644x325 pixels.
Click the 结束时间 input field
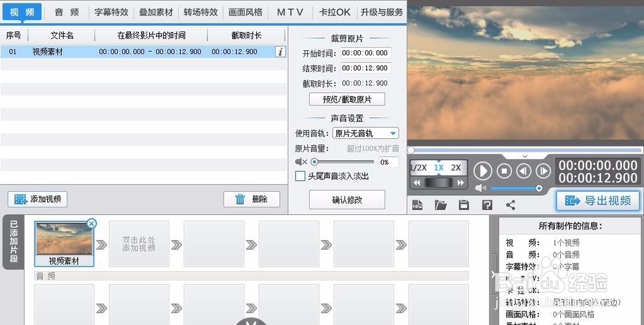[x=365, y=68]
